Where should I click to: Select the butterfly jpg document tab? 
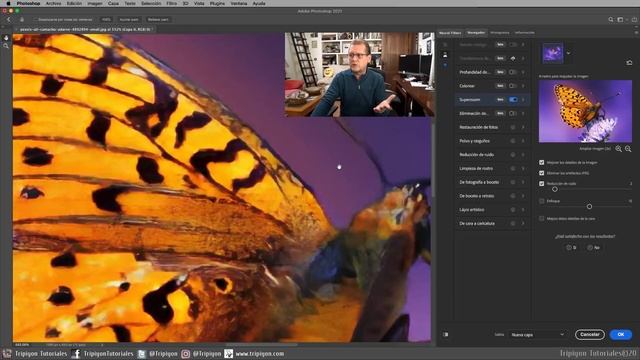coord(85,29)
